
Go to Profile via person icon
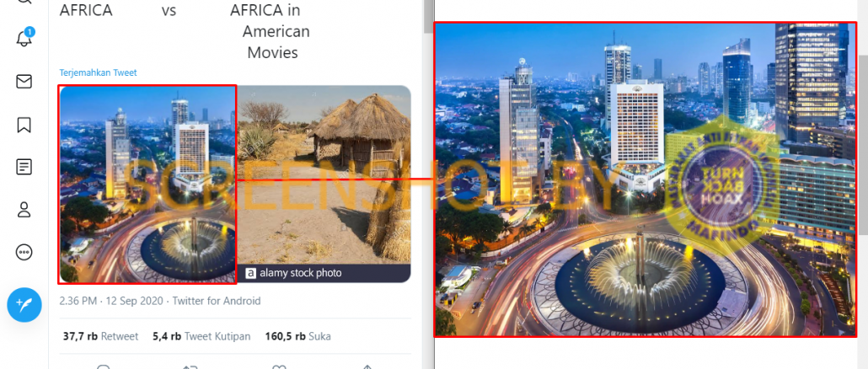pos(24,210)
